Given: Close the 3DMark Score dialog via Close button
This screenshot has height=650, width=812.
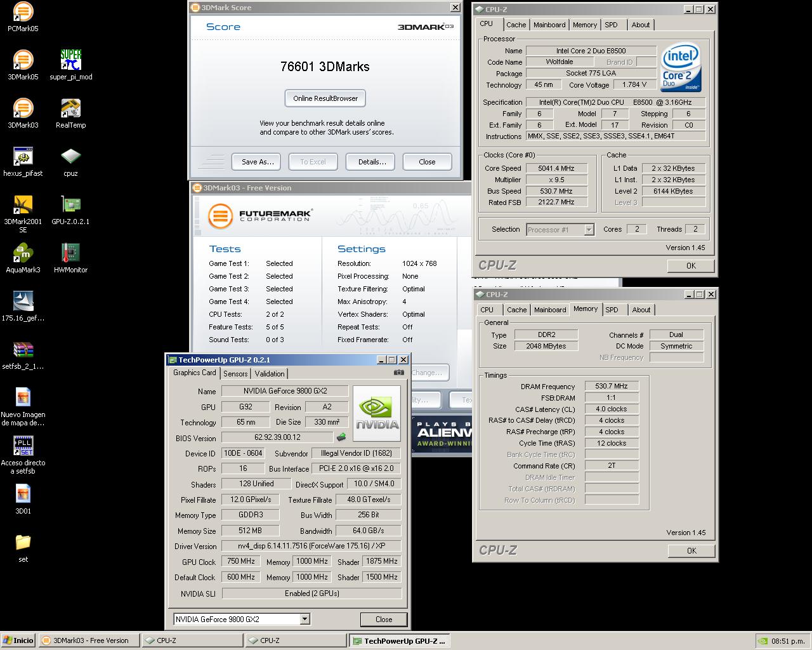Looking at the screenshot, I should (x=427, y=162).
